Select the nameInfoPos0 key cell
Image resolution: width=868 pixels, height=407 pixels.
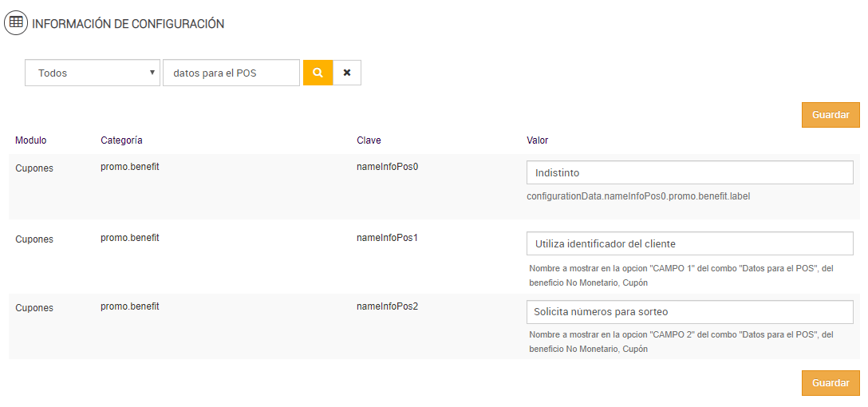click(388, 168)
